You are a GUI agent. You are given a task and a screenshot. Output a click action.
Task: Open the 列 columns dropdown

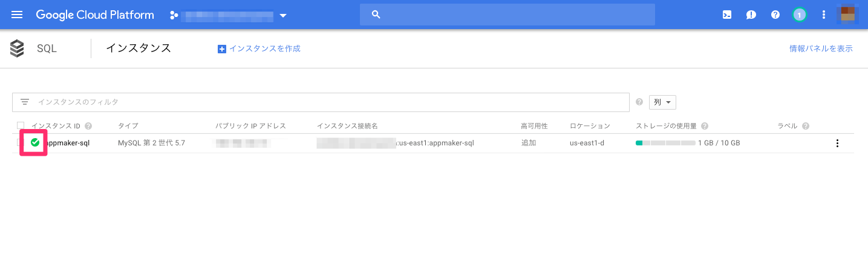pyautogui.click(x=662, y=102)
